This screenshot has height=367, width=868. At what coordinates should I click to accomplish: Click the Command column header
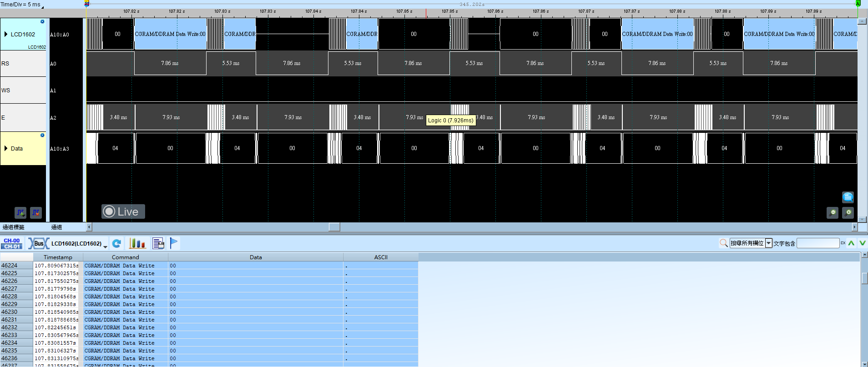click(126, 257)
